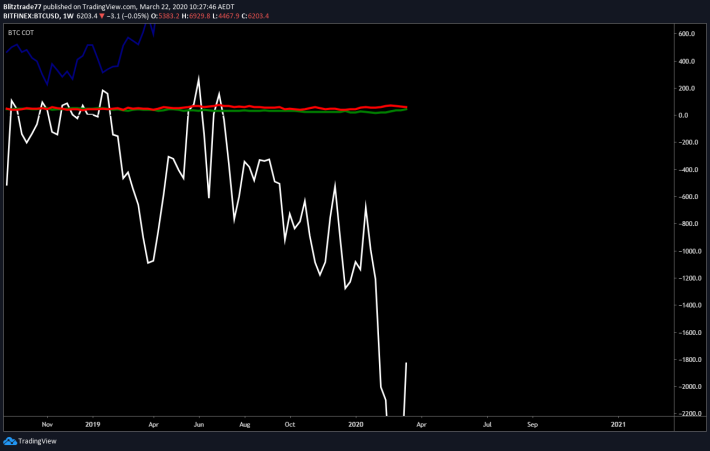Click the -200.0 price axis label

[687, 143]
